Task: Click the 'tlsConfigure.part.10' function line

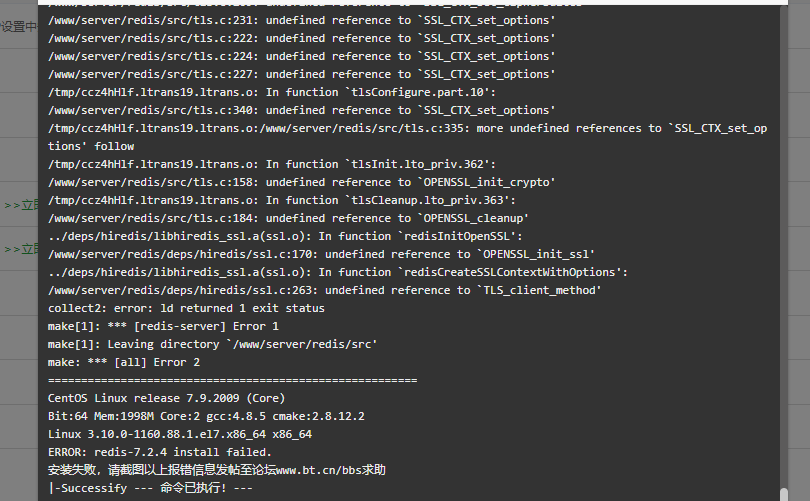Action: pyautogui.click(x=272, y=92)
